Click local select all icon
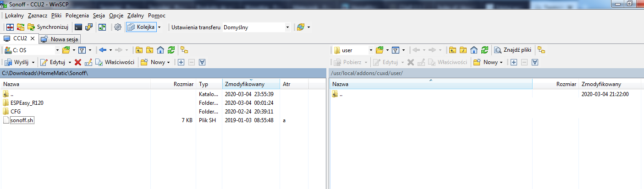The width and height of the screenshot is (644, 189). [x=202, y=62]
